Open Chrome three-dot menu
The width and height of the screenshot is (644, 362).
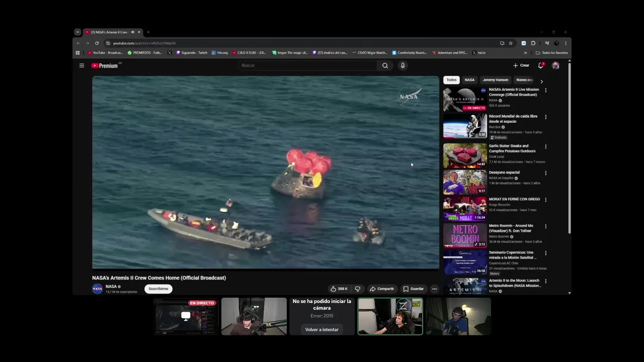[x=566, y=43]
